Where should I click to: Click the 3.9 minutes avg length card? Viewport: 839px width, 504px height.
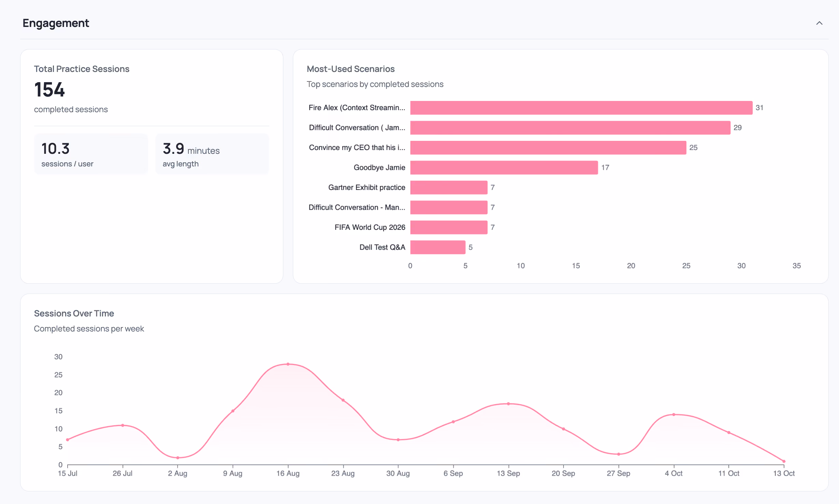click(212, 154)
